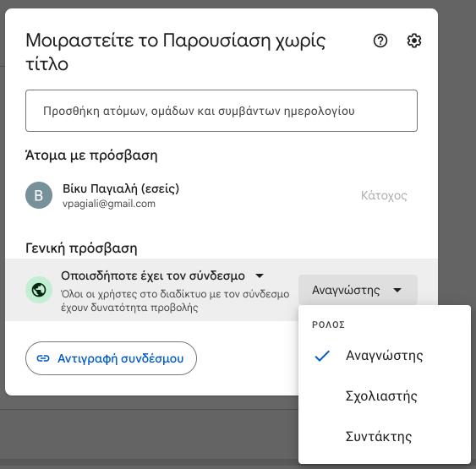Click the Γενική πρόσβαση heading
The width and height of the screenshot is (476, 469).
(x=81, y=248)
